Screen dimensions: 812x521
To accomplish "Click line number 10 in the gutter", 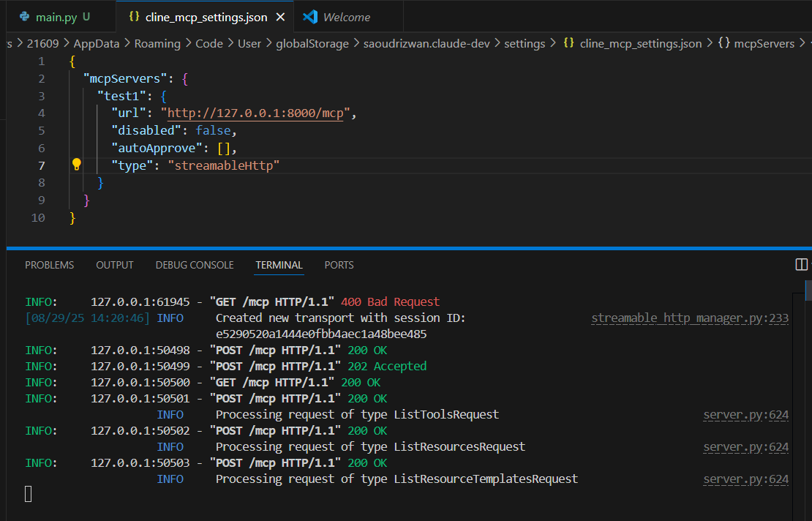I will 38,217.
